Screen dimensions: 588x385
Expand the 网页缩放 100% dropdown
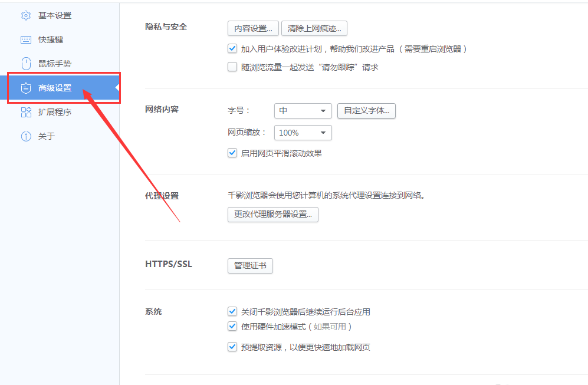pos(303,133)
